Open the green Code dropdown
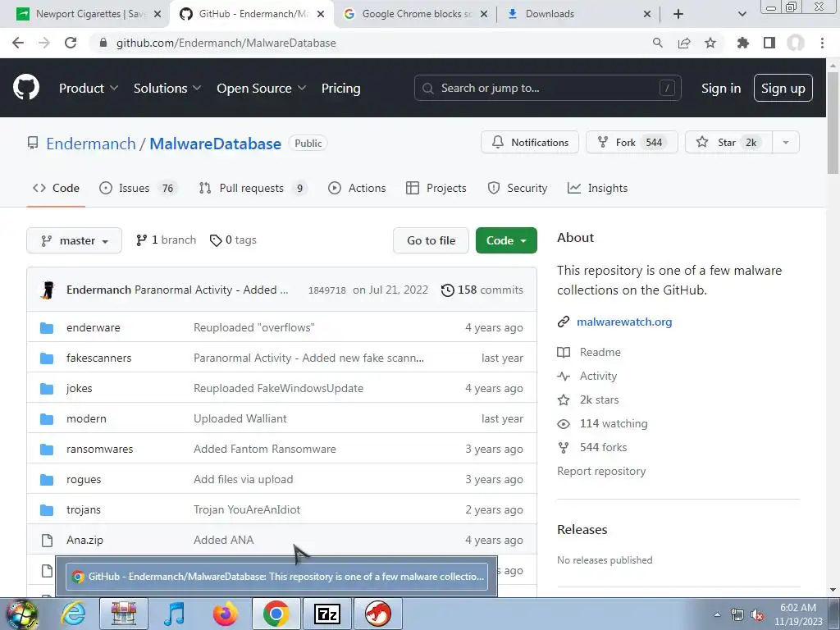The width and height of the screenshot is (840, 630). pyautogui.click(x=506, y=240)
